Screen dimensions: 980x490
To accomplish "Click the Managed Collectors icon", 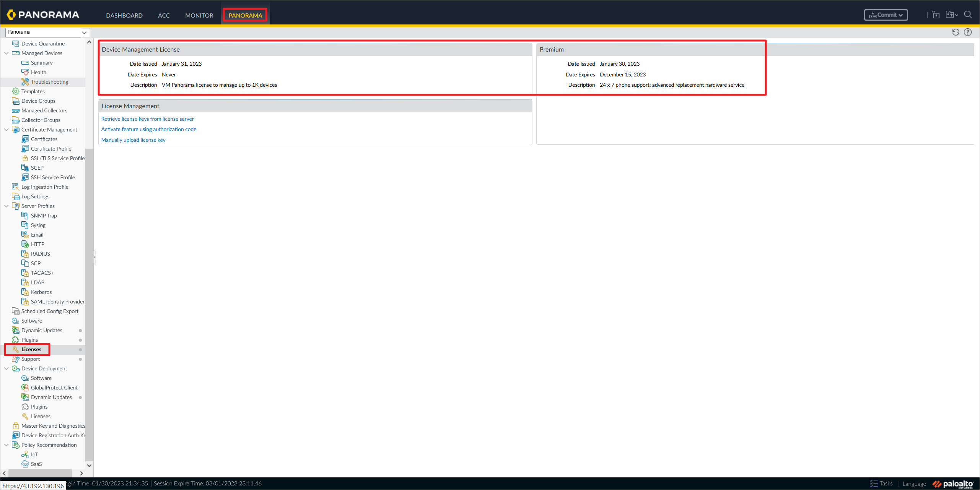I will (x=16, y=110).
